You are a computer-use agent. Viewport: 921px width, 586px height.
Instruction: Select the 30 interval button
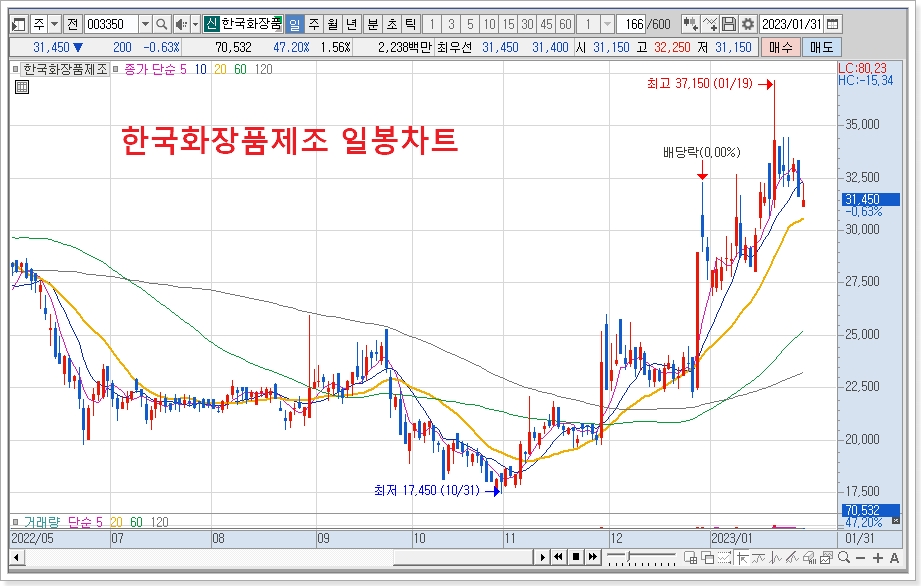pyautogui.click(x=527, y=24)
